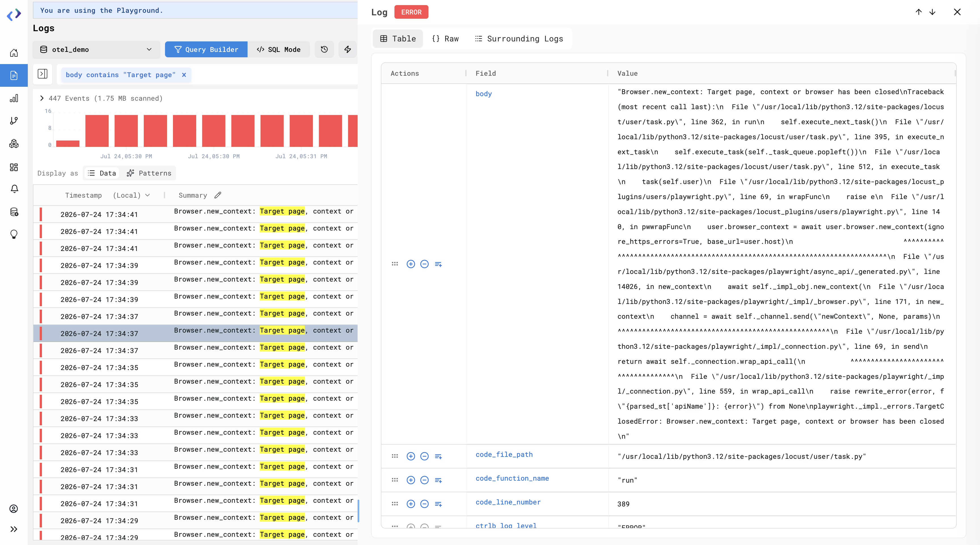Add code_line_number as a column

[x=438, y=504]
